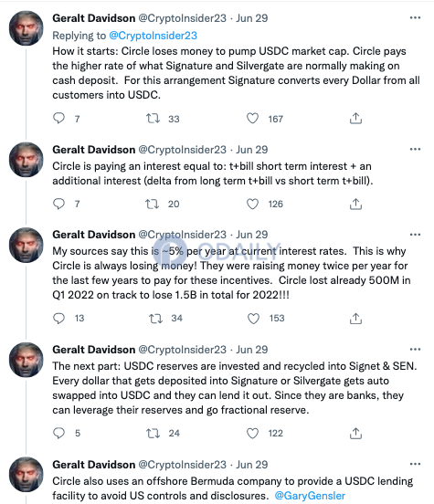The height and width of the screenshot is (504, 434).
Task: Open Geralt Davidson name on Bermuda tweet
Action: (93, 465)
